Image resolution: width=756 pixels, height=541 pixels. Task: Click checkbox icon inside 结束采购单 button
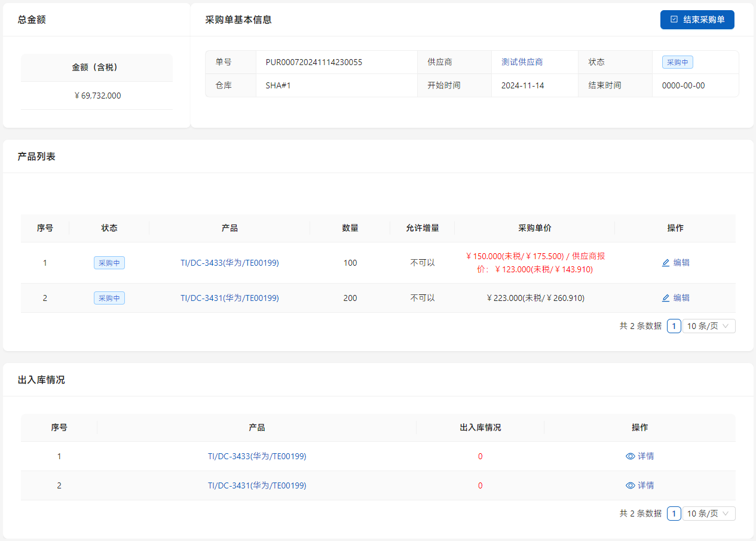pos(674,20)
